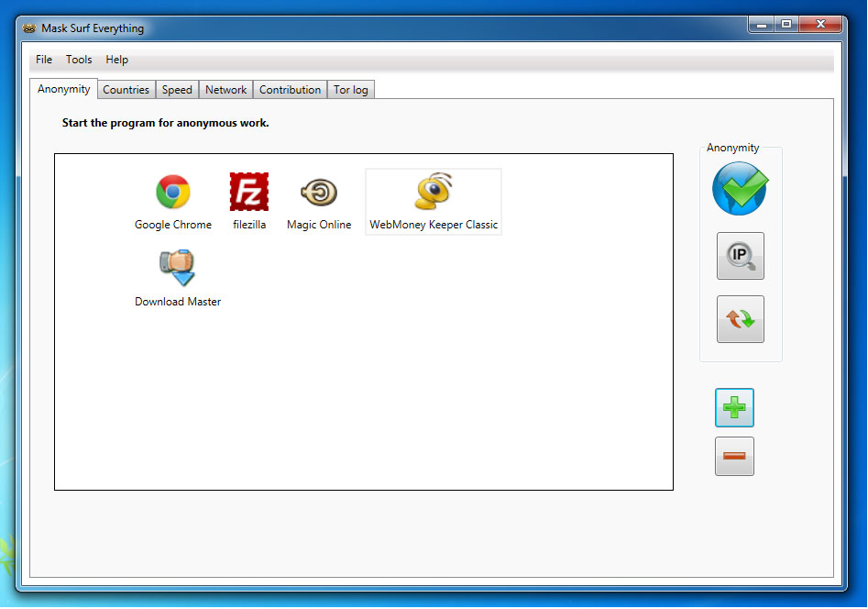The height and width of the screenshot is (609, 868).
Task: Click the WebMoney Keeper Classic label
Action: [x=434, y=225]
